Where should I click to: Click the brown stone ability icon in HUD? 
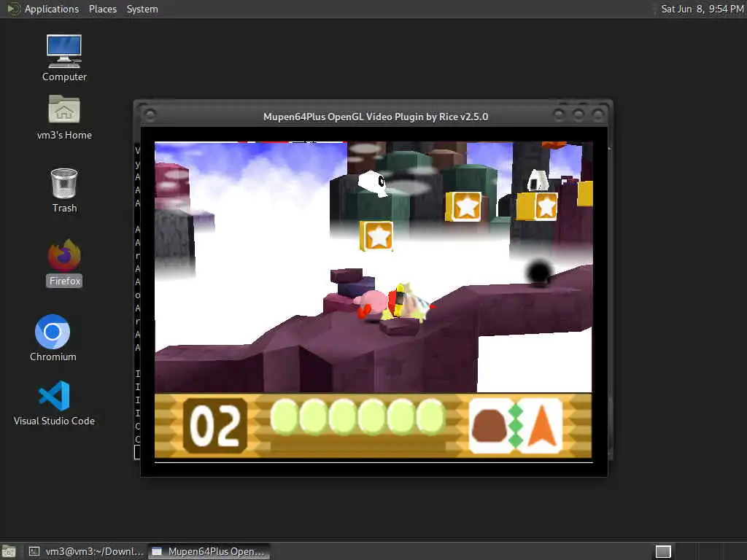coord(489,425)
